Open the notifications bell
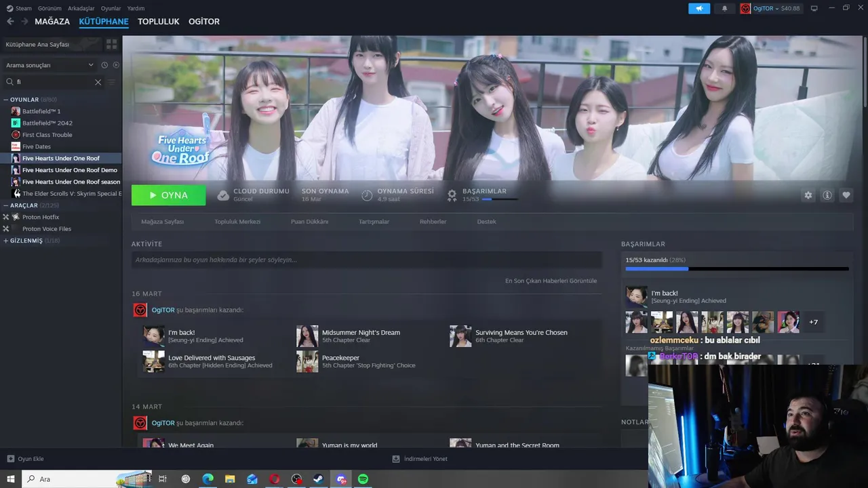The image size is (868, 488). (x=724, y=8)
